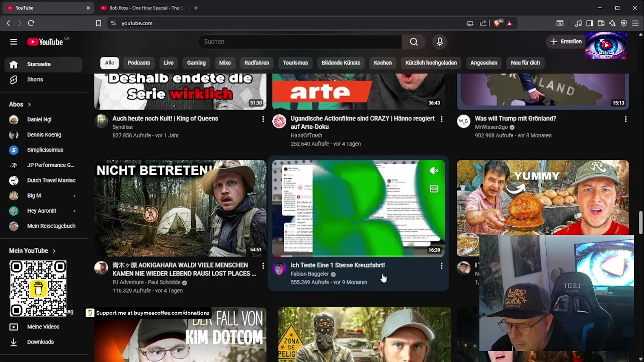Open Daniel Ngl channel subscription
The width and height of the screenshot is (644, 362).
point(43,120)
